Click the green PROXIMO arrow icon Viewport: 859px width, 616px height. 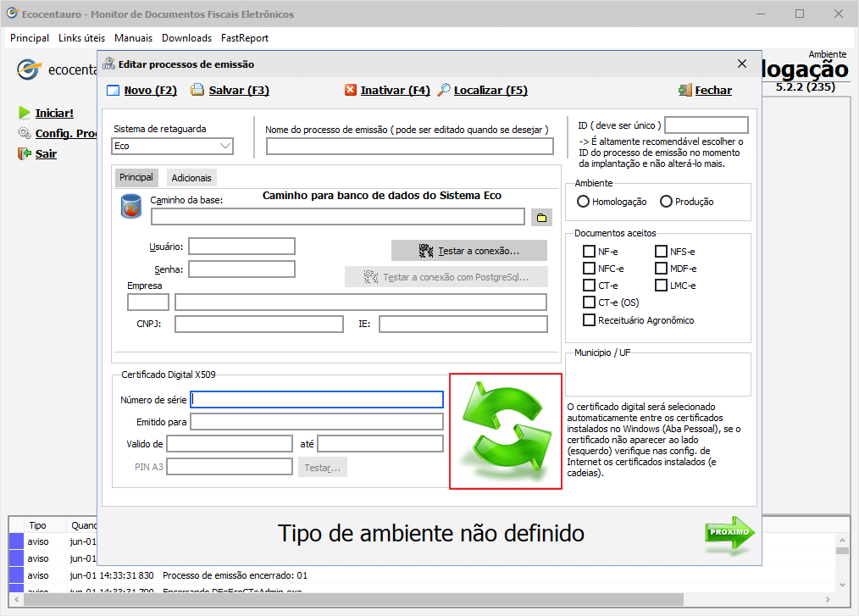[x=729, y=532]
